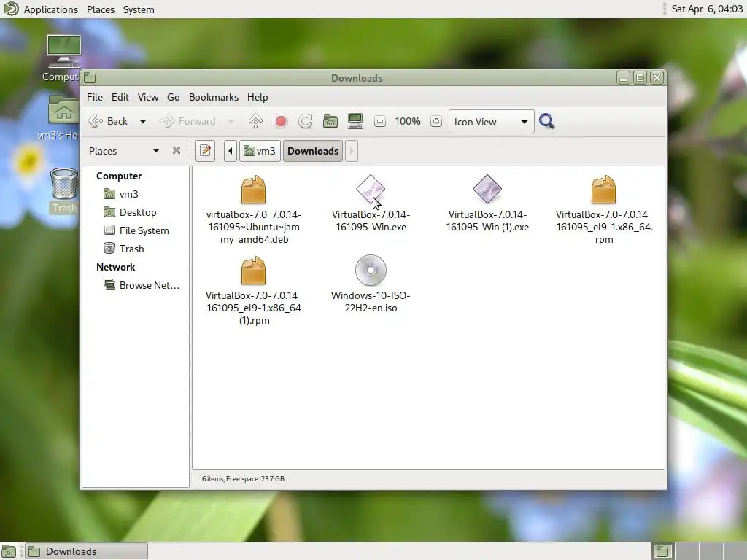The image size is (747, 560).
Task: Open the Trash desktop icon
Action: (x=64, y=184)
